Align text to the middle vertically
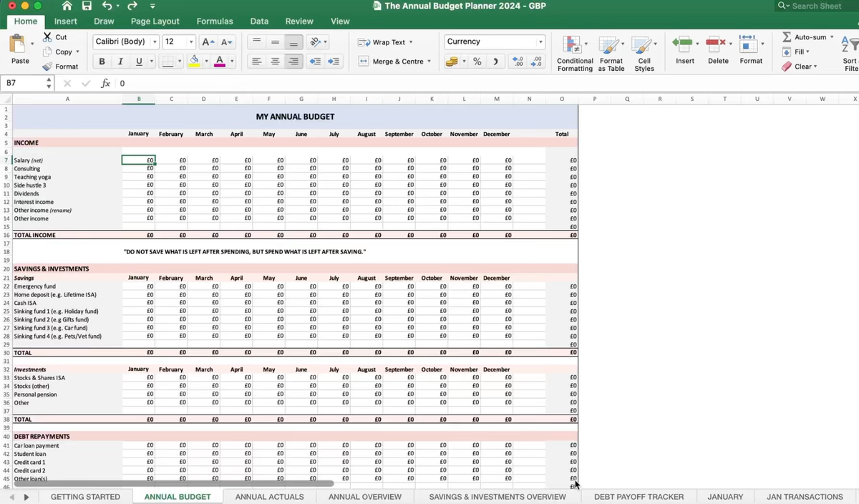This screenshot has width=859, height=504. click(275, 42)
